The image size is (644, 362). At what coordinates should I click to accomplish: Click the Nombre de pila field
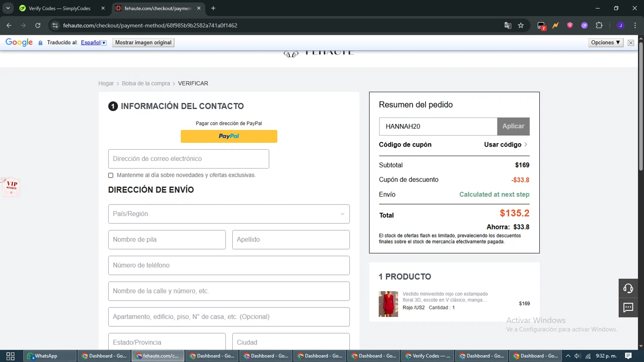(167, 240)
